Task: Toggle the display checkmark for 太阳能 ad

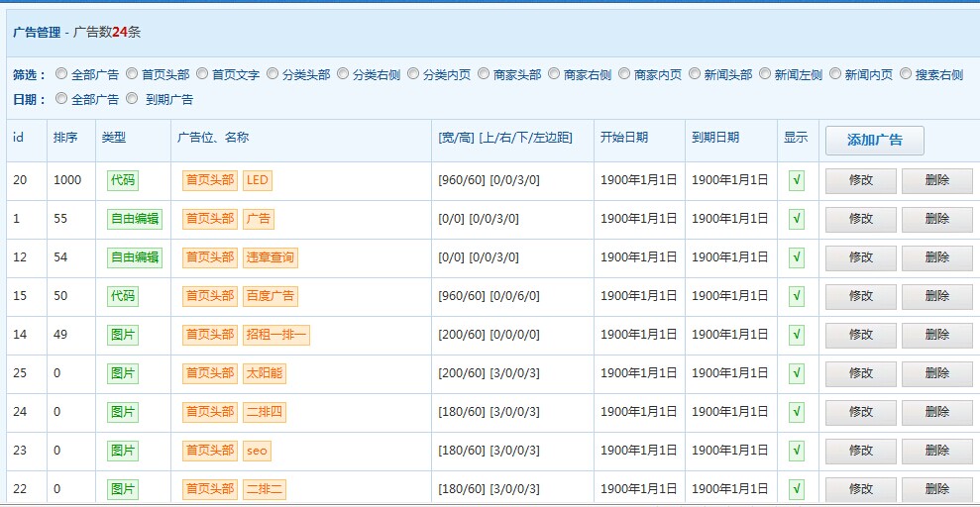Action: coord(797,373)
